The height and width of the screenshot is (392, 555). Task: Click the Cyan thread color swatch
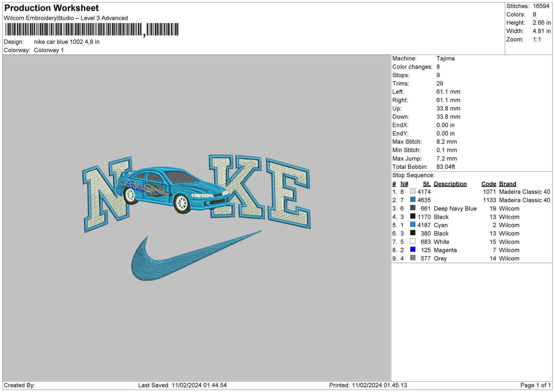point(413,225)
